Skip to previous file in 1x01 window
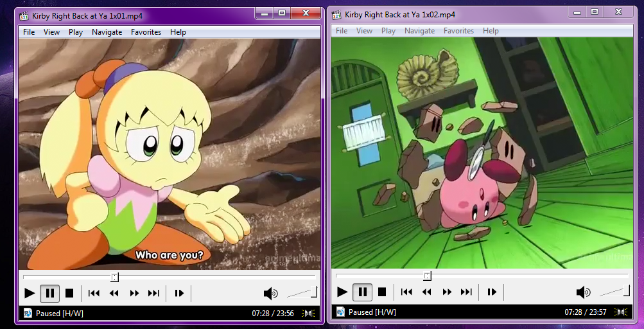This screenshot has width=644, height=329. (x=94, y=293)
